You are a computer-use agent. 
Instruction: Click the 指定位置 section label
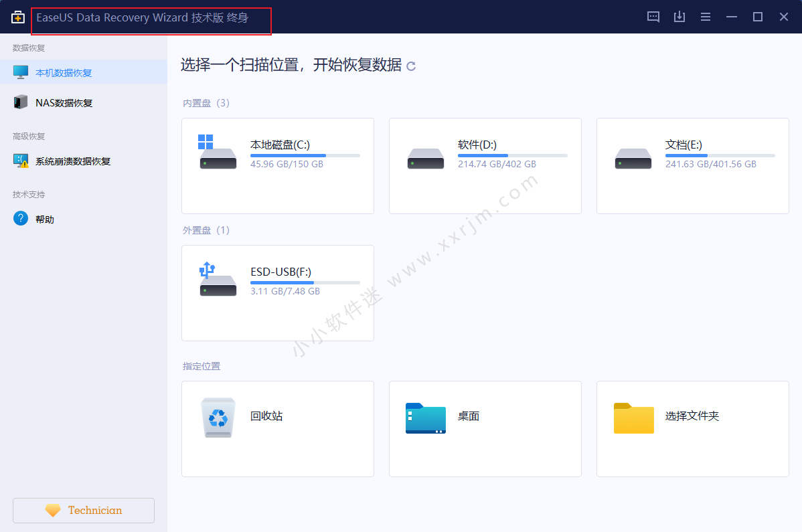tap(202, 367)
